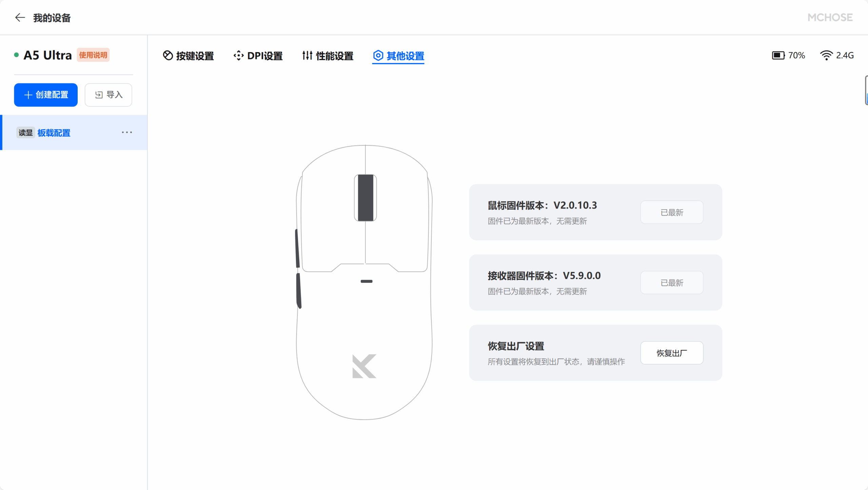Viewport: 868px width, 490px height.
Task: Click the right-edge scrollbar handle
Action: click(x=866, y=90)
